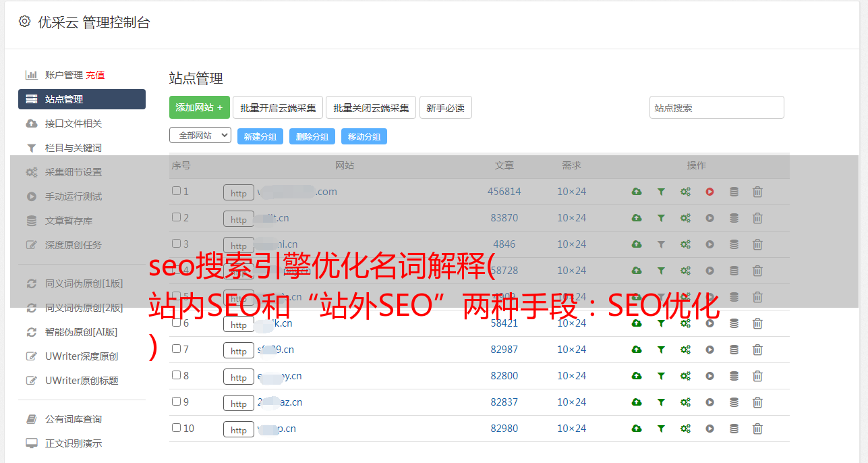The width and height of the screenshot is (868, 463).
Task: Click article count 82987 in row 7
Action: pyautogui.click(x=504, y=350)
